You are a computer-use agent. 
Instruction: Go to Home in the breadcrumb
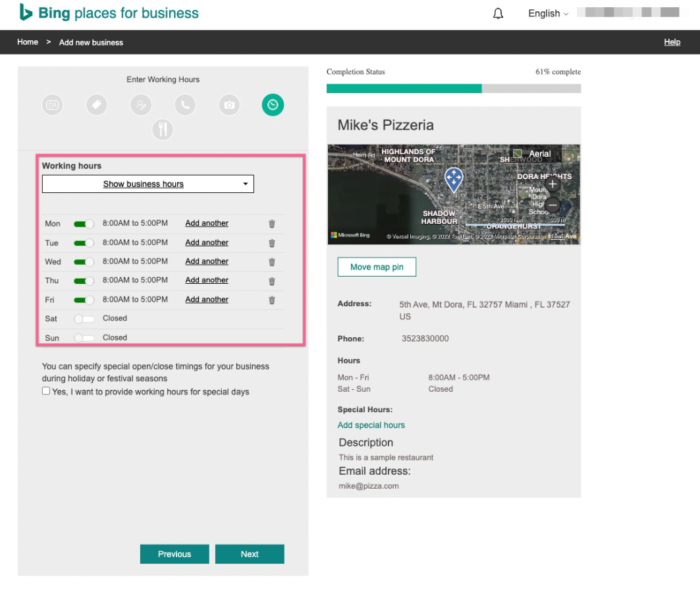click(x=28, y=42)
